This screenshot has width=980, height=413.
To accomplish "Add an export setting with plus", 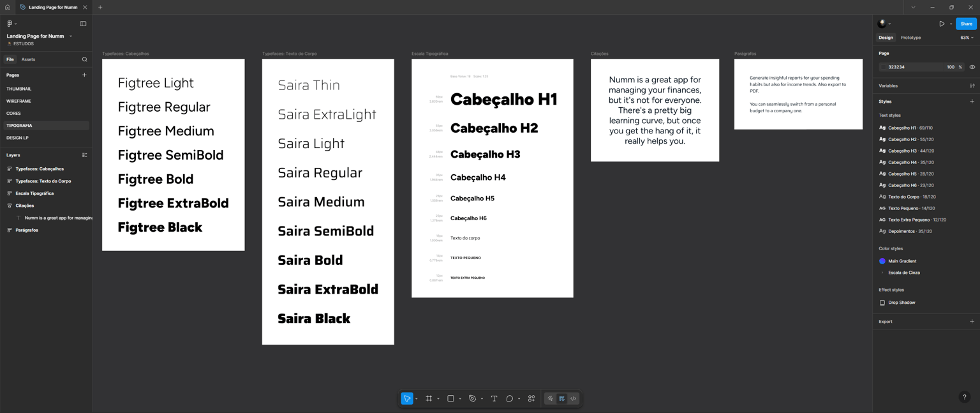I will [x=972, y=322].
